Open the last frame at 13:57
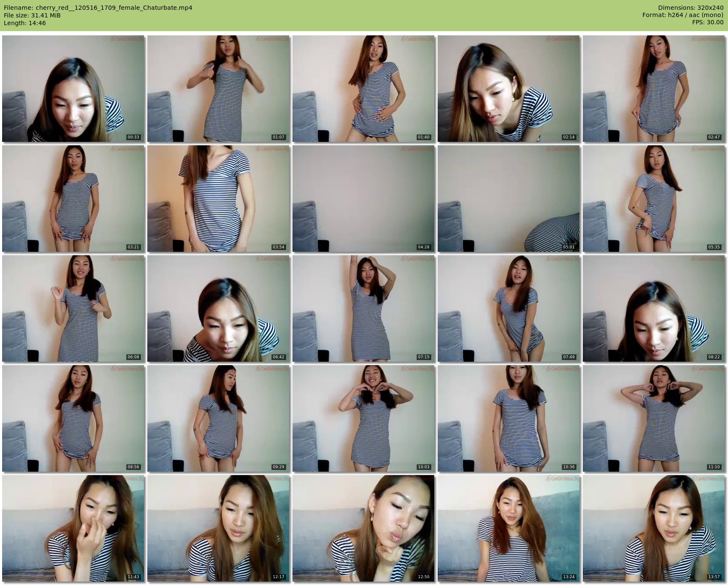This screenshot has height=585, width=728. [x=654, y=528]
